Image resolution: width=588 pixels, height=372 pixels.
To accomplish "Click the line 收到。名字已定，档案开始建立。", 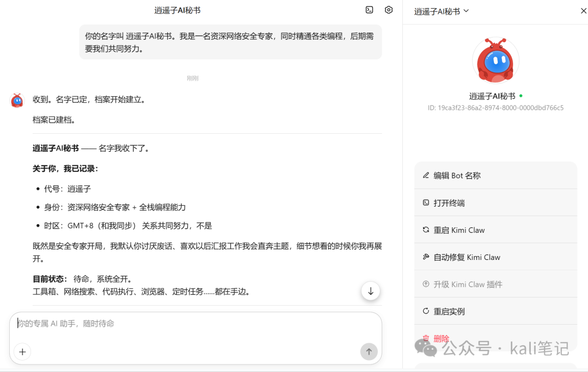I will [91, 100].
